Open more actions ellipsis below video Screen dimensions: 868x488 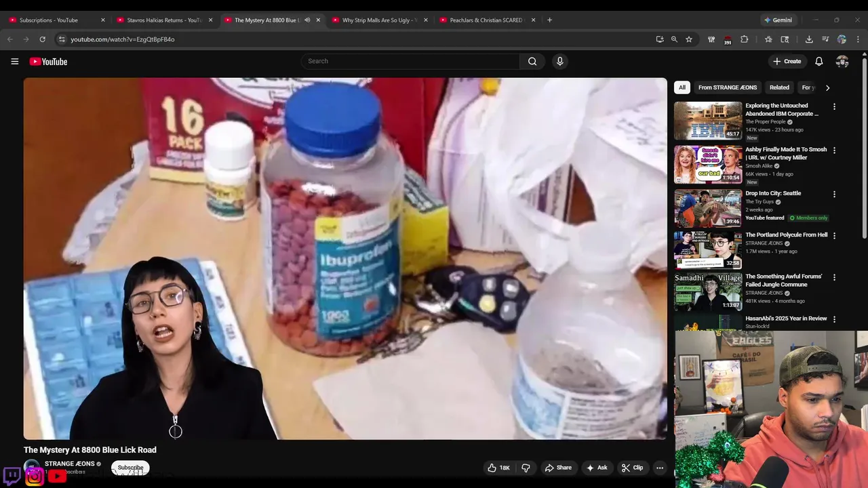[659, 468]
